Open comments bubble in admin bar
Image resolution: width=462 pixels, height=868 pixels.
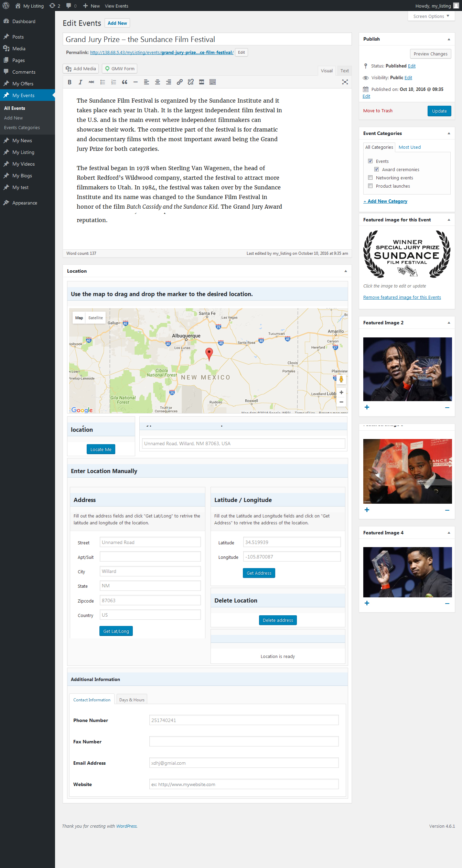[71, 6]
